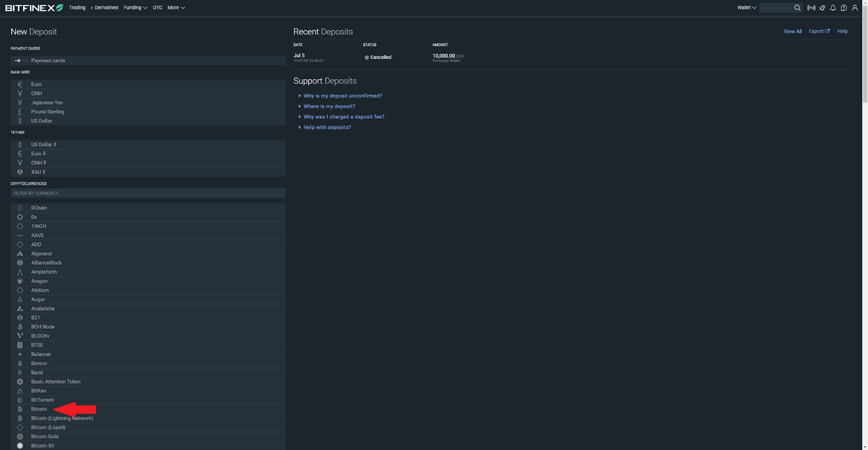This screenshot has width=868, height=450.
Task: Click the bank wire US Dollar icon
Action: tap(20, 121)
